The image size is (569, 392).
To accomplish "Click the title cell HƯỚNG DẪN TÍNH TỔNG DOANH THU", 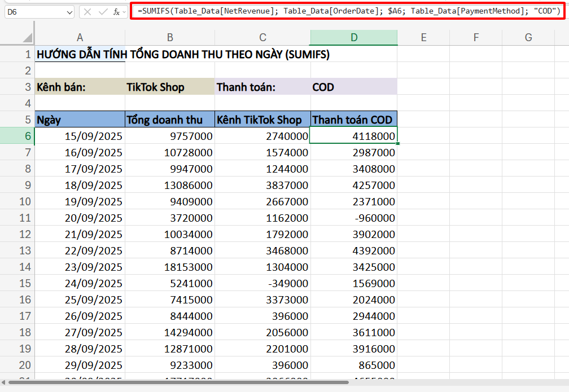I will (x=80, y=55).
